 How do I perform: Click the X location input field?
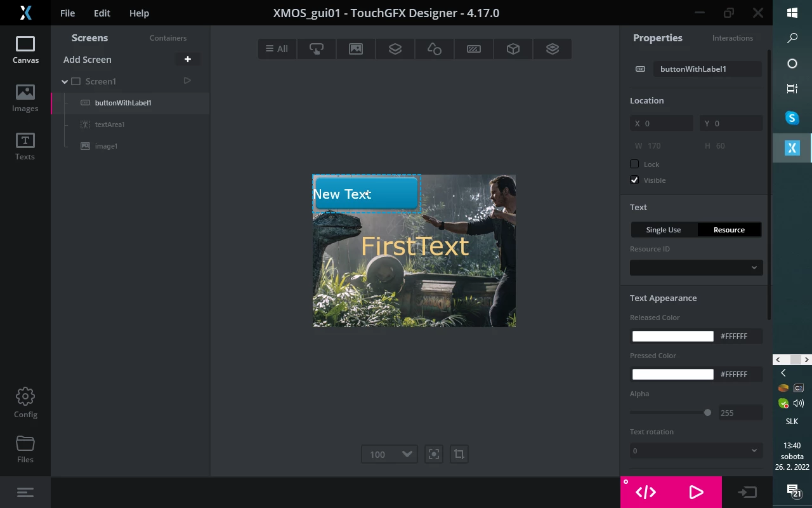tap(662, 123)
